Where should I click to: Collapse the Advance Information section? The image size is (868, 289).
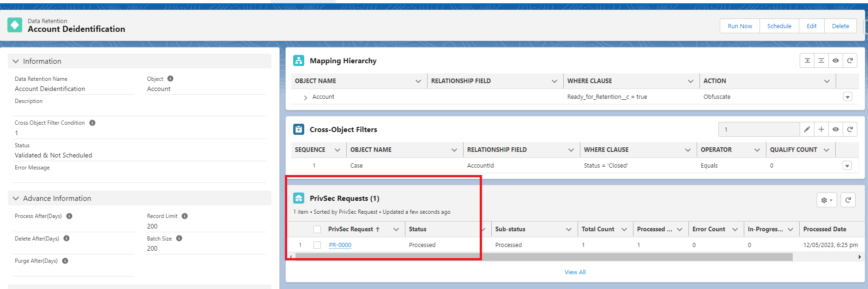click(16, 198)
